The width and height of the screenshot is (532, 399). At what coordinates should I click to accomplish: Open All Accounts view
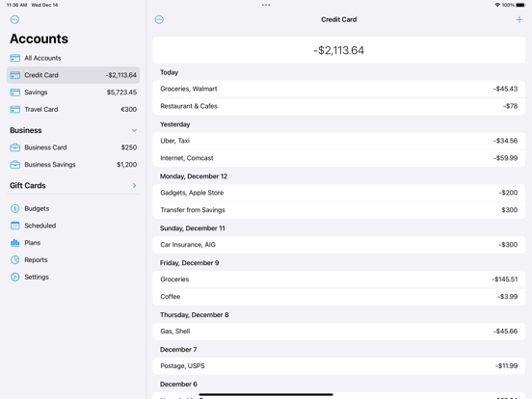click(73, 58)
